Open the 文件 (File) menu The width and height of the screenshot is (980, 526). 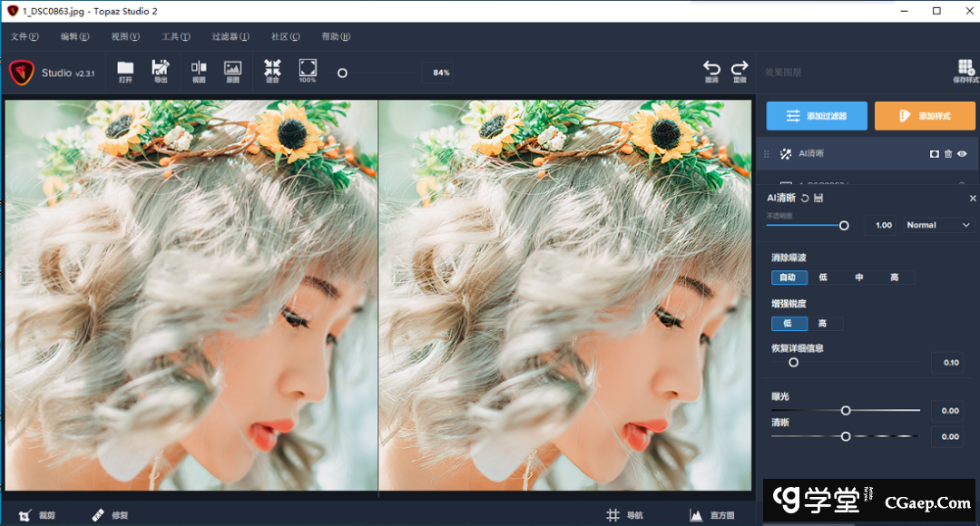coord(24,37)
